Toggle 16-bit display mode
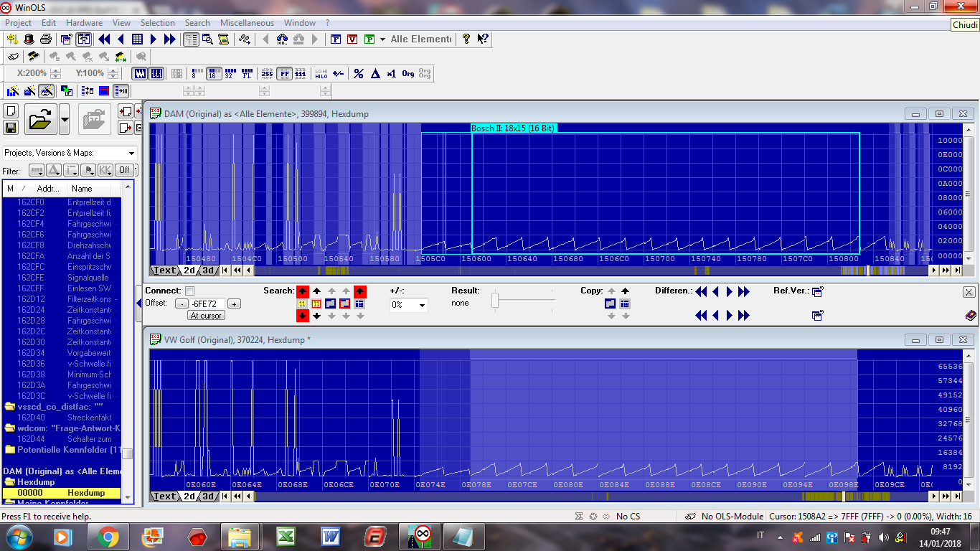The width and height of the screenshot is (980, 551). click(214, 73)
